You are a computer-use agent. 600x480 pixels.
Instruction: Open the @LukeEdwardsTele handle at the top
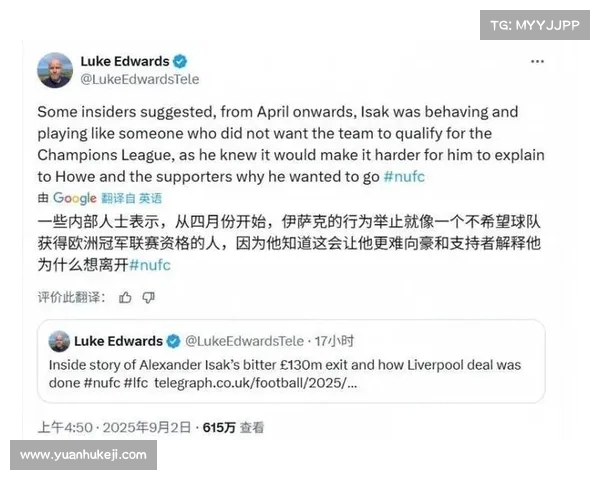pyautogui.click(x=140, y=79)
